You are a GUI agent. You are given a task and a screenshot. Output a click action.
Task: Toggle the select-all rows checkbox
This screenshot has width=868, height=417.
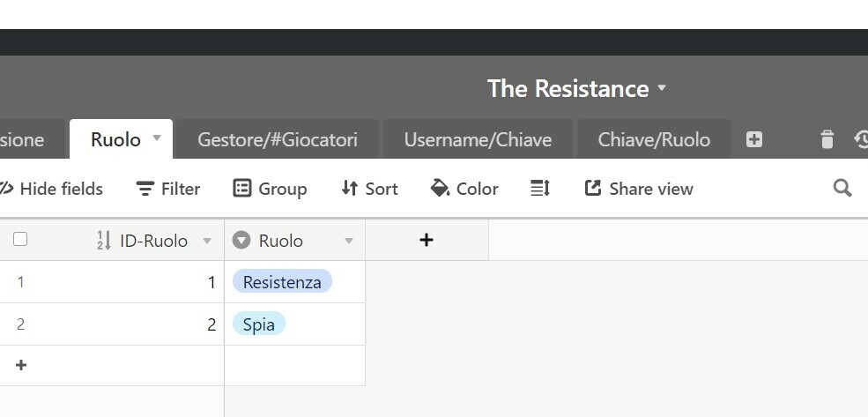(x=20, y=239)
